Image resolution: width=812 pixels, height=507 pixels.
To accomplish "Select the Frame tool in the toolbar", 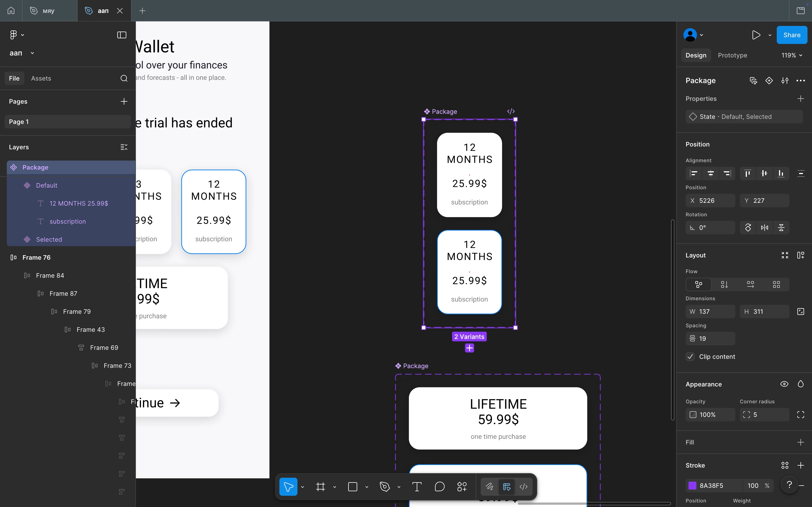I will point(321,486).
